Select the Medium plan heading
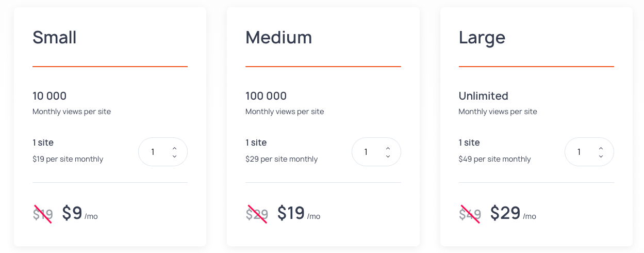The image size is (644, 253). (x=279, y=37)
